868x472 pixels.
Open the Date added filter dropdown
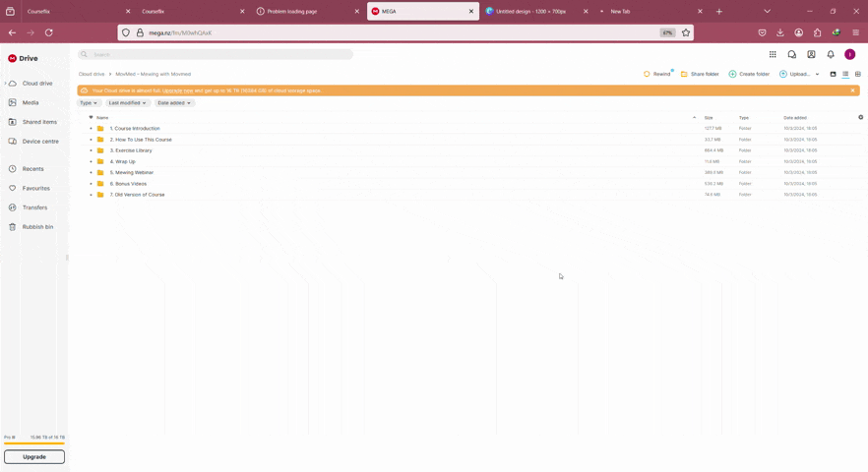click(x=174, y=103)
